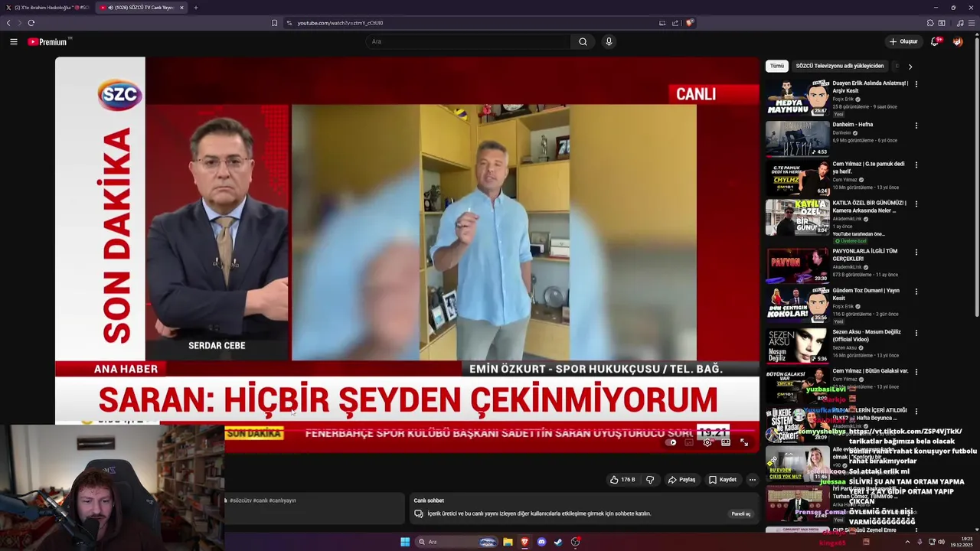Open Gündem Toz Duman video
Screen dimensions: 980x551
click(x=798, y=305)
